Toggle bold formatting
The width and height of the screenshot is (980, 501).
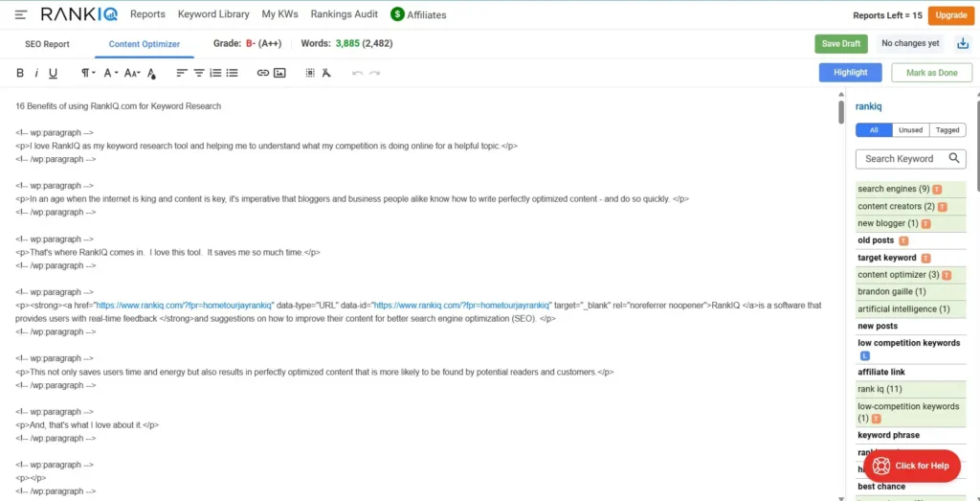pyautogui.click(x=20, y=73)
